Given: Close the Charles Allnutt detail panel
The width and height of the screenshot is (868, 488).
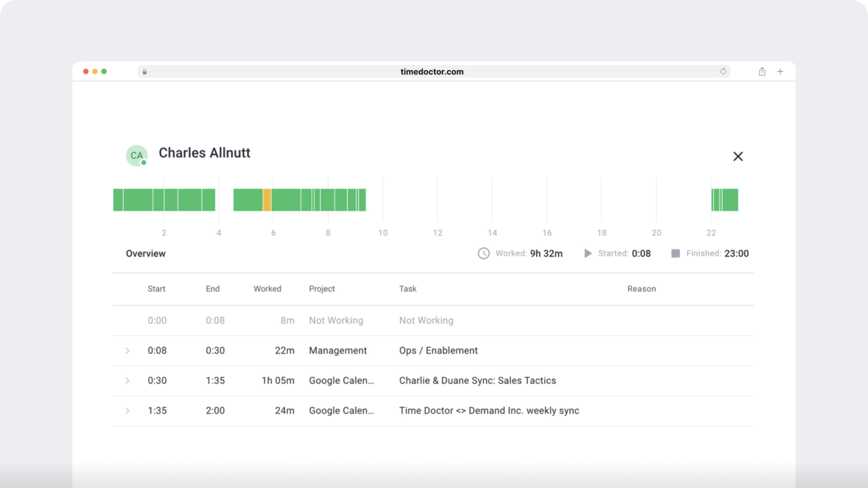Looking at the screenshot, I should click(x=737, y=156).
